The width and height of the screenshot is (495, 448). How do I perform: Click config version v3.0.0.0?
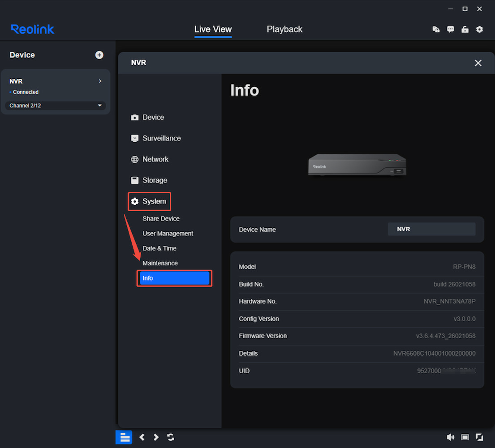(465, 319)
